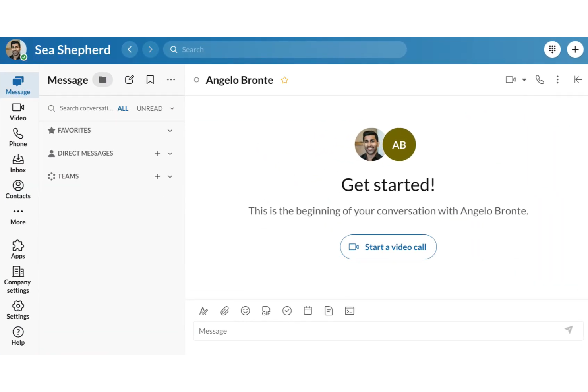The width and height of the screenshot is (588, 392).
Task: Click the DIRECT MESSAGES section label
Action: 85,153
